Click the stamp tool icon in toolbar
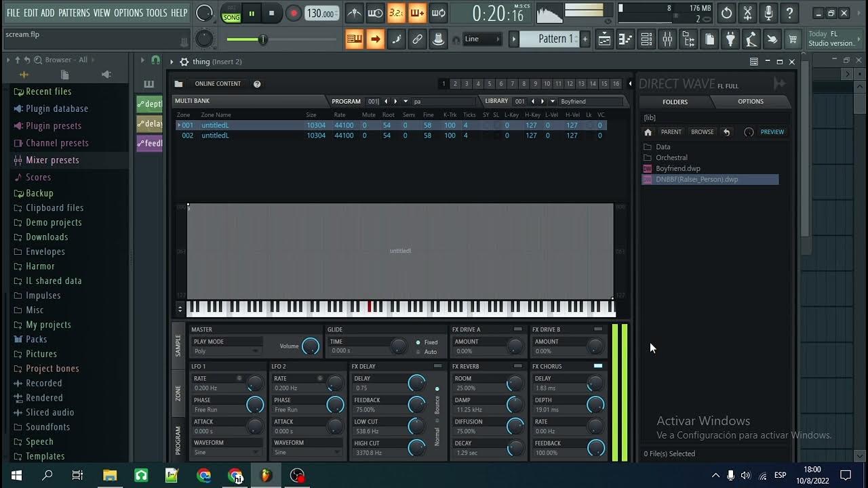Screen dimensions: 868x488 (x=439, y=39)
